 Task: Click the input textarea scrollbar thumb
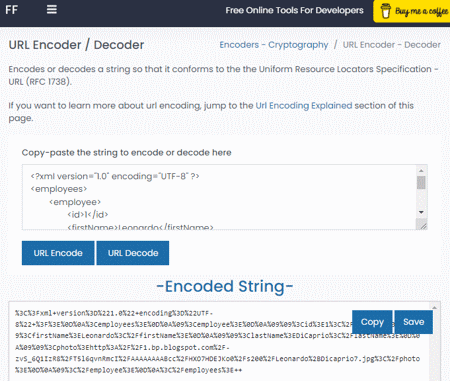click(x=421, y=183)
